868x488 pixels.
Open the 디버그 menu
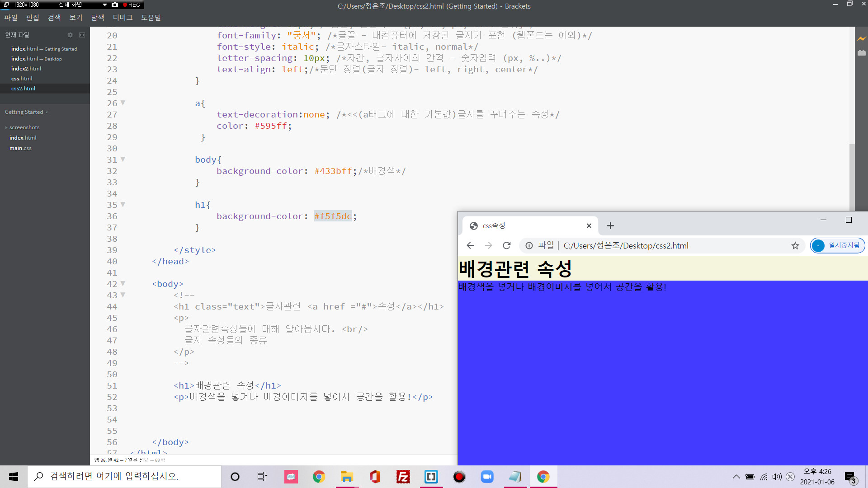[x=123, y=18]
